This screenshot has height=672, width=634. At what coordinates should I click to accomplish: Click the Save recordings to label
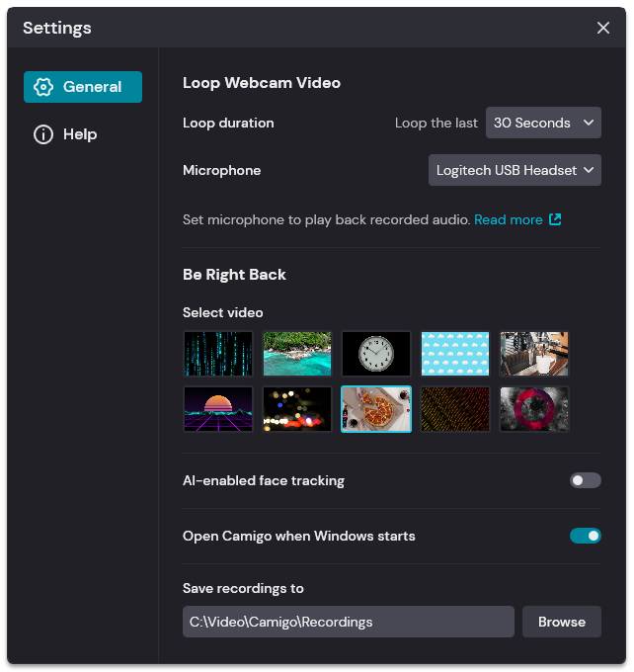(x=243, y=588)
